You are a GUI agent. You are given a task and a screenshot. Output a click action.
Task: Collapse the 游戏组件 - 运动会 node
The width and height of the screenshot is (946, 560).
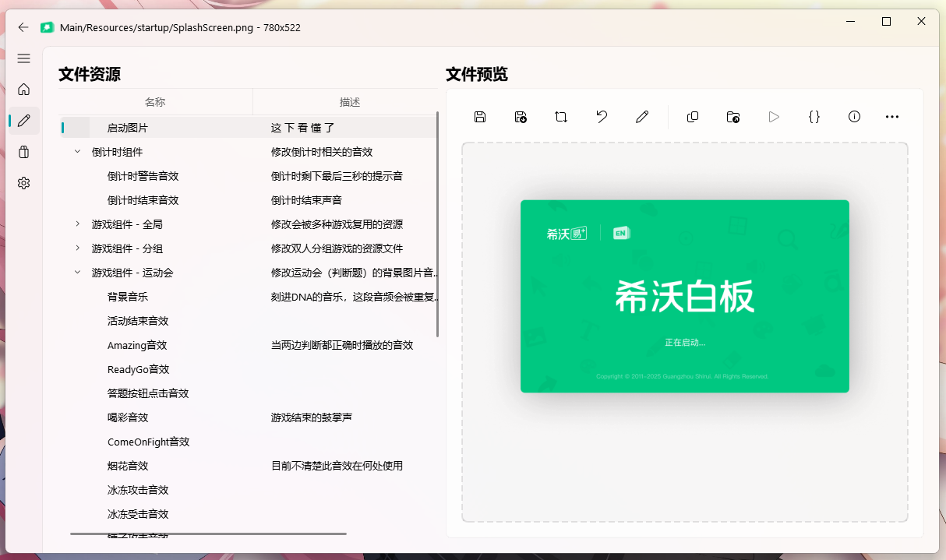click(77, 273)
